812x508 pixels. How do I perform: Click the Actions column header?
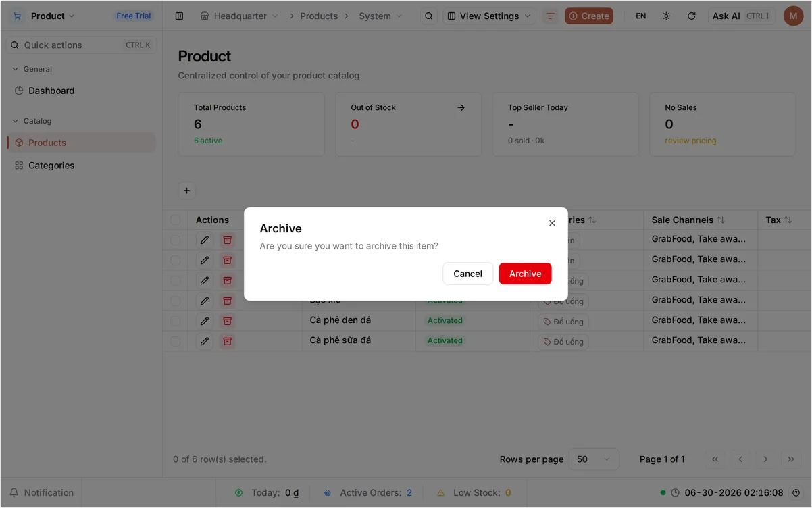[212, 220]
